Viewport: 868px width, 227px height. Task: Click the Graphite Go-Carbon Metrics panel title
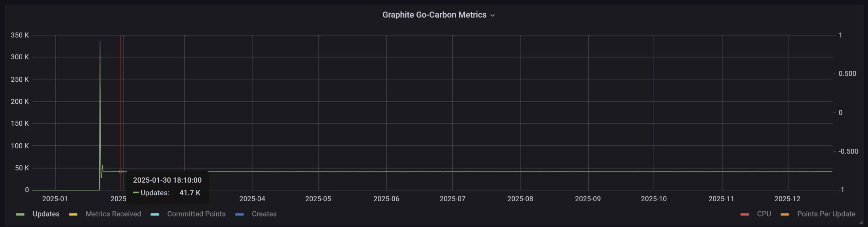point(434,15)
